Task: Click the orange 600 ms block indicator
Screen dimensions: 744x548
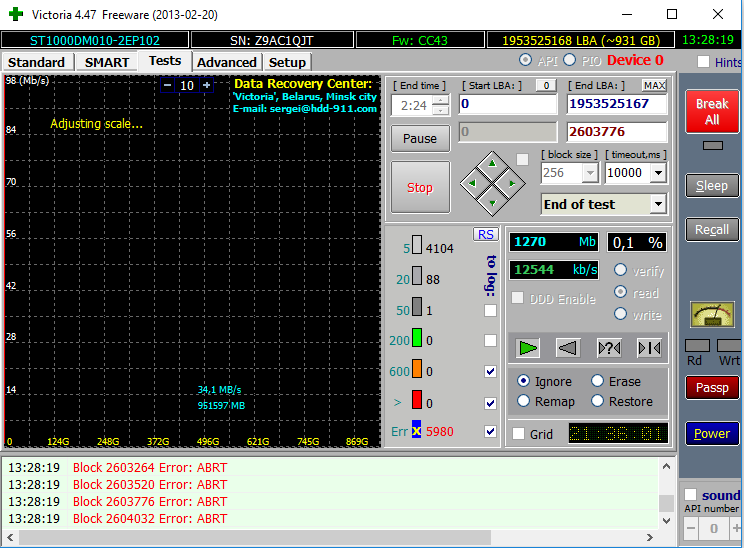Action: tap(417, 369)
